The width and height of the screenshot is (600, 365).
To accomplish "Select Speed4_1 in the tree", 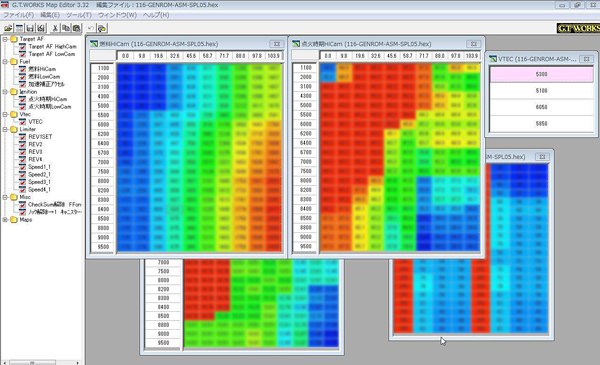I will coord(39,190).
